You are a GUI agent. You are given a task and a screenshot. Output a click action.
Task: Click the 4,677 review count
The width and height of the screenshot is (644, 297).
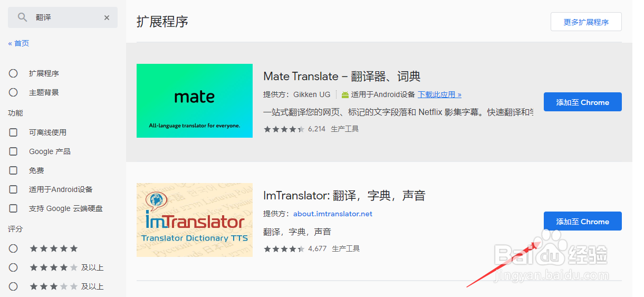pyautogui.click(x=318, y=248)
